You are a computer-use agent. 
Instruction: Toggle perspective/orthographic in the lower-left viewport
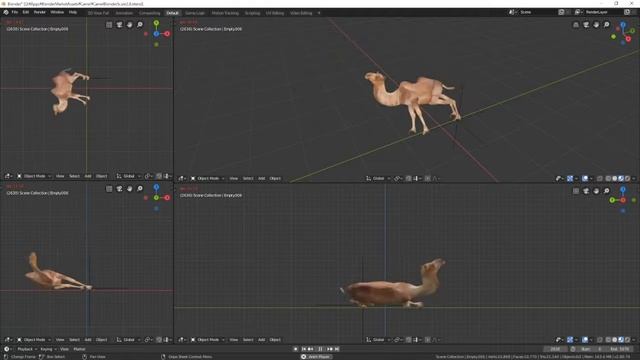[109, 189]
